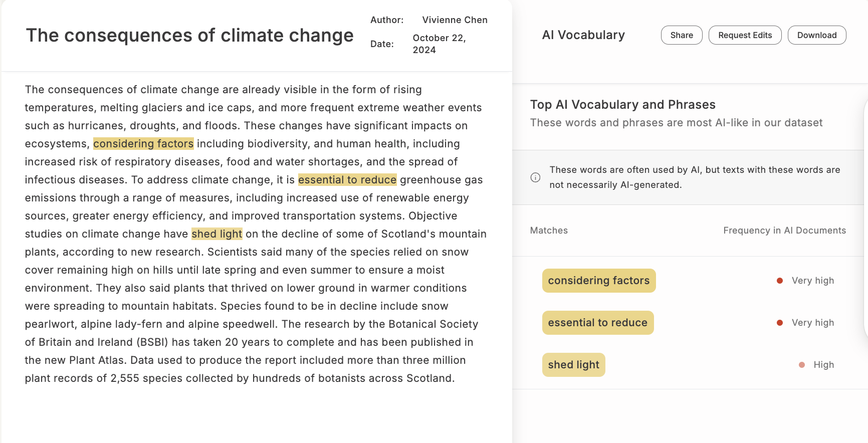Click the pink dot next to High frequency
Screen dimensions: 868x443
(x=802, y=365)
